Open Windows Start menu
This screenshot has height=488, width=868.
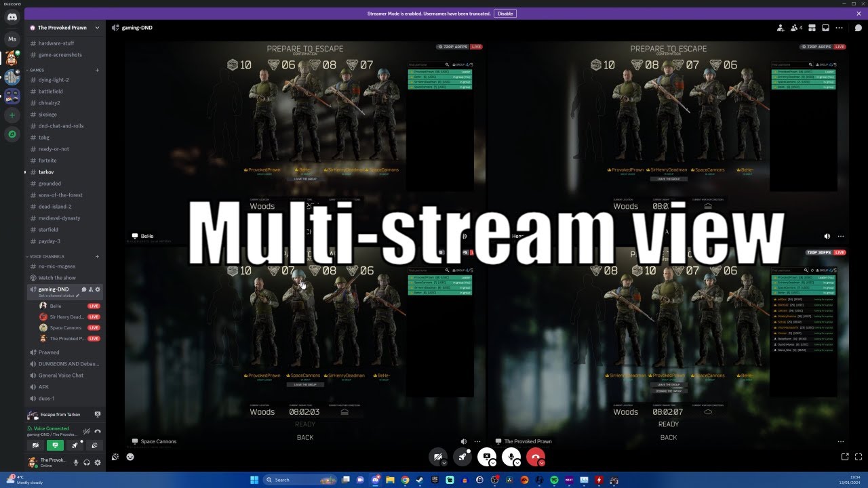click(x=254, y=480)
